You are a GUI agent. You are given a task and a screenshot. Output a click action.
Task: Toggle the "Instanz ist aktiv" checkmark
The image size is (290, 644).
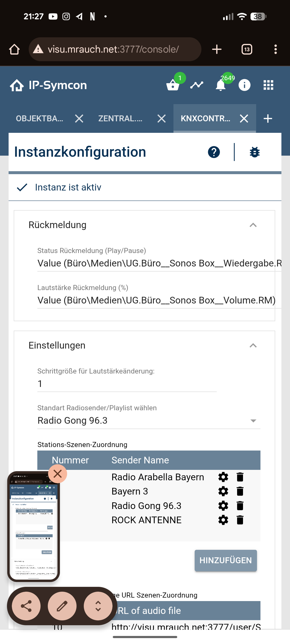coord(22,187)
